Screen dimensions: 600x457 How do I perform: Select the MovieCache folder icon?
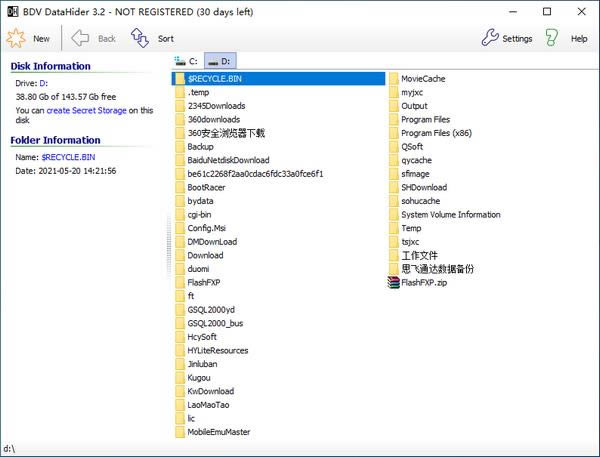click(x=394, y=79)
